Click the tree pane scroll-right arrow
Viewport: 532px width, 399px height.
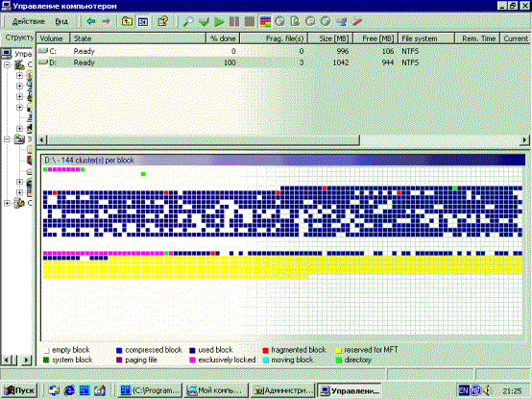pyautogui.click(x=27, y=360)
